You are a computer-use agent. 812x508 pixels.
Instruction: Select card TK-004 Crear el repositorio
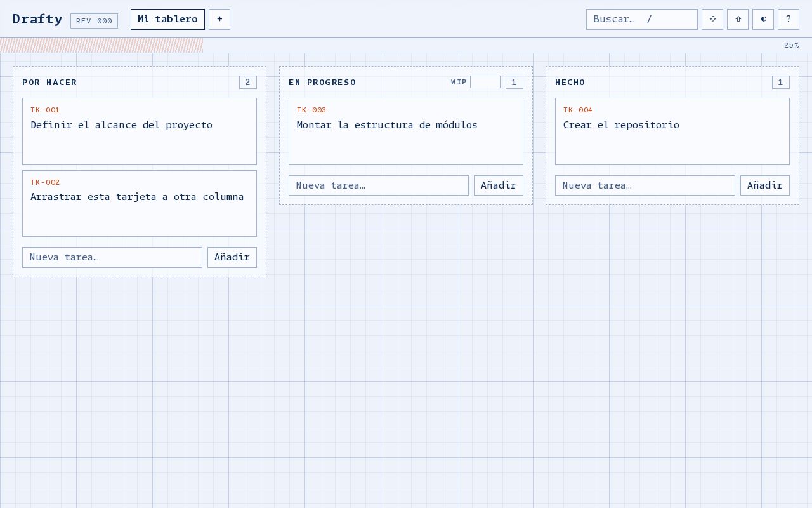[672, 131]
